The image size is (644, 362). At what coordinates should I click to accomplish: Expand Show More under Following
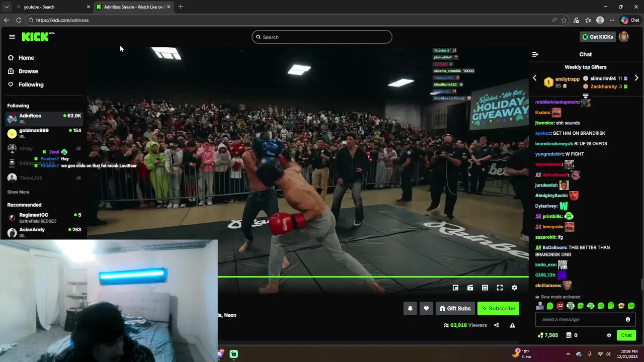[18, 192]
